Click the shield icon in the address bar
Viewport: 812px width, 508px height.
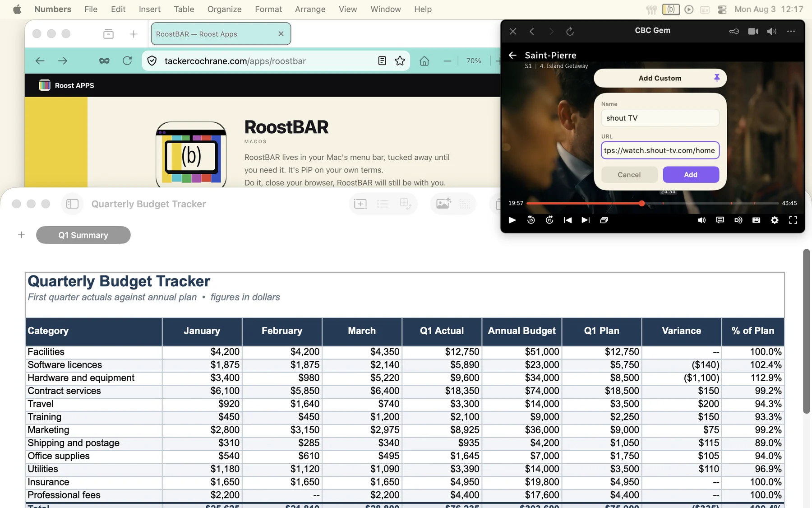[152, 61]
